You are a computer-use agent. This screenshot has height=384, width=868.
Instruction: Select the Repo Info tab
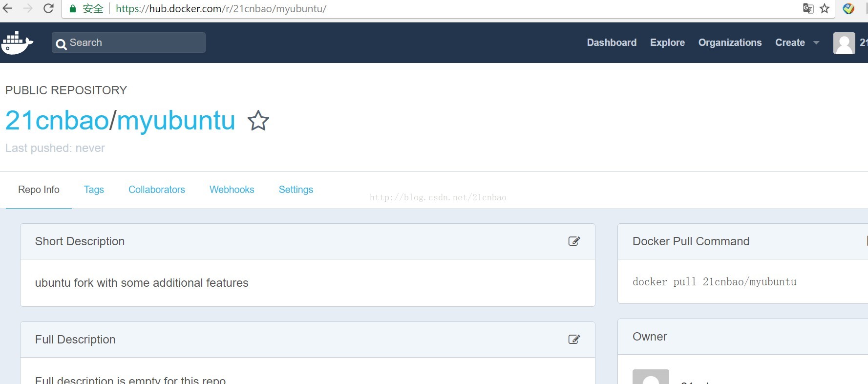(x=39, y=190)
